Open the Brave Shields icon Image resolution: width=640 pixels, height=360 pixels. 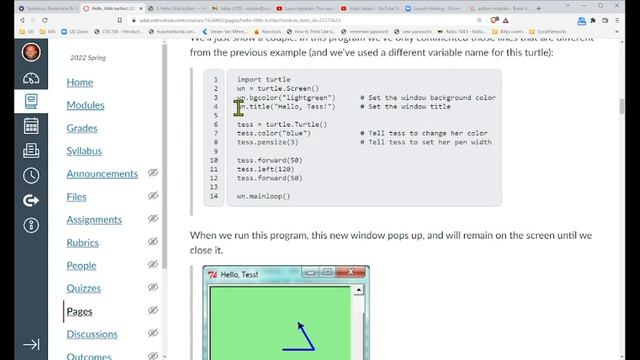[494, 20]
